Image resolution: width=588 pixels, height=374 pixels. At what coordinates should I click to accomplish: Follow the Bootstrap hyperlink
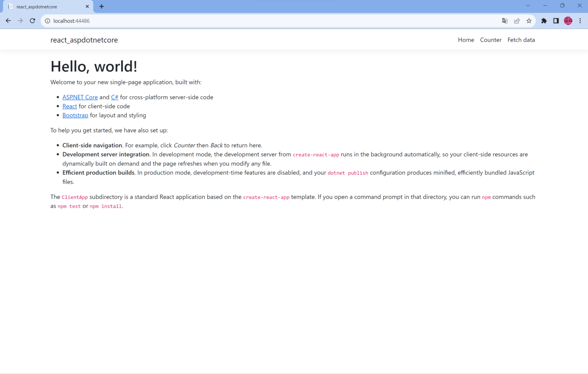[75, 115]
